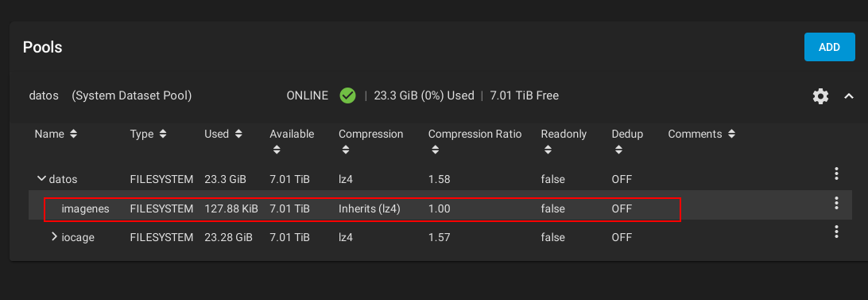
Task: Open three-dot menu for imagenes dataset
Action: coord(836,203)
